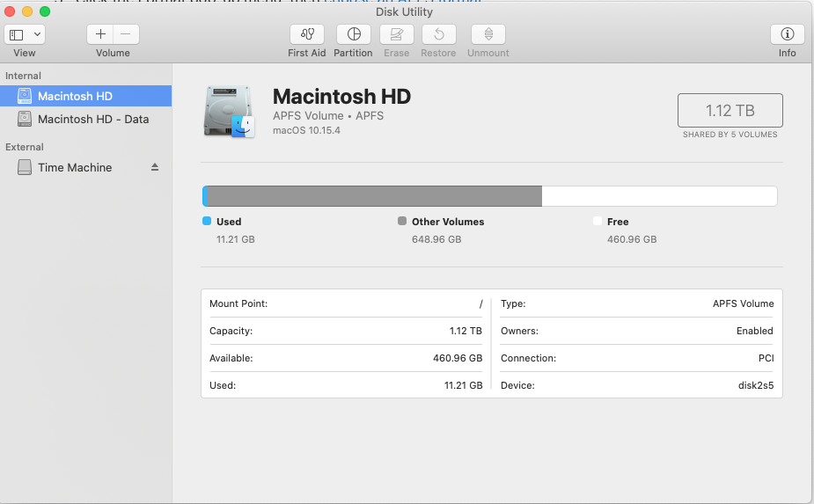Click the Device disk2s5 value
Screen dimensions: 814x504
coord(756,385)
